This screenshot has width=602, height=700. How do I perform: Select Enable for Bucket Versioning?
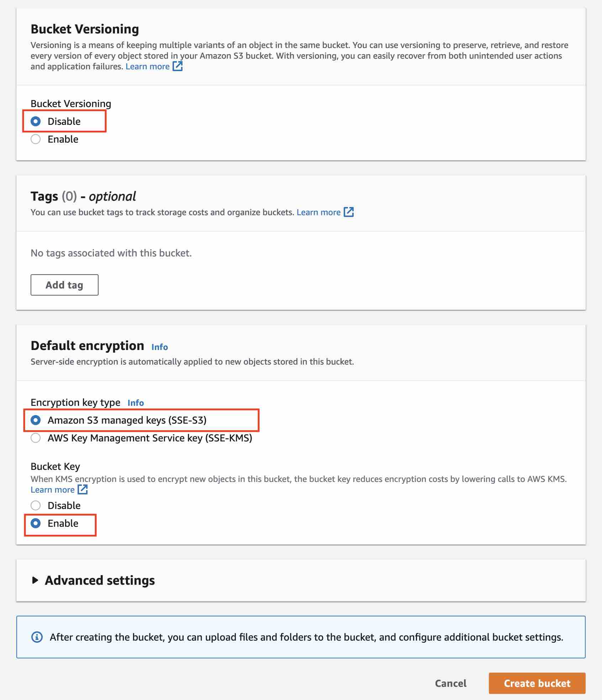coord(36,139)
